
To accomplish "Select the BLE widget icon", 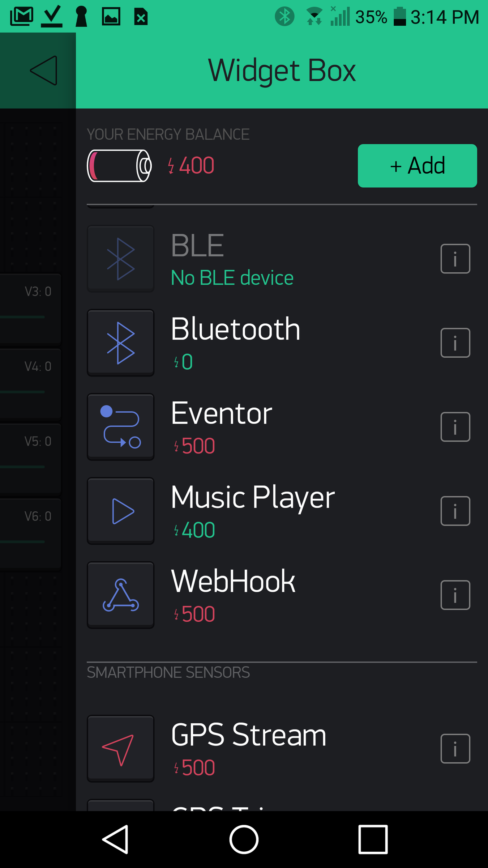I will click(121, 259).
